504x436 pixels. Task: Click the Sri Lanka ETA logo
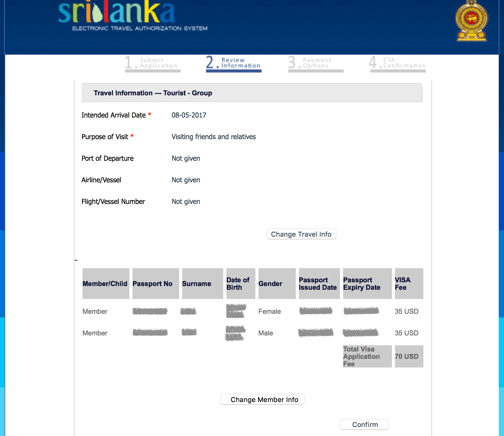point(133,15)
